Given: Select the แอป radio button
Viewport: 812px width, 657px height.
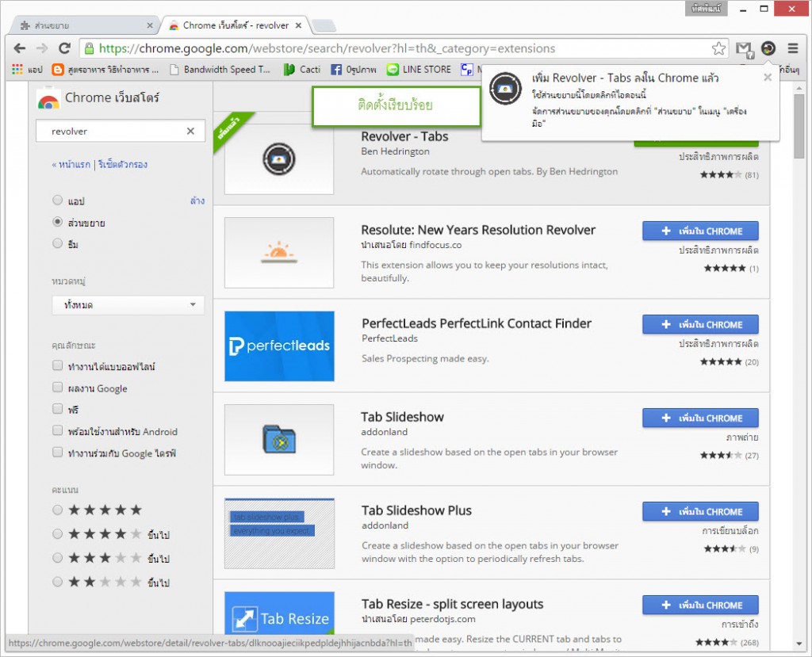Looking at the screenshot, I should point(57,201).
